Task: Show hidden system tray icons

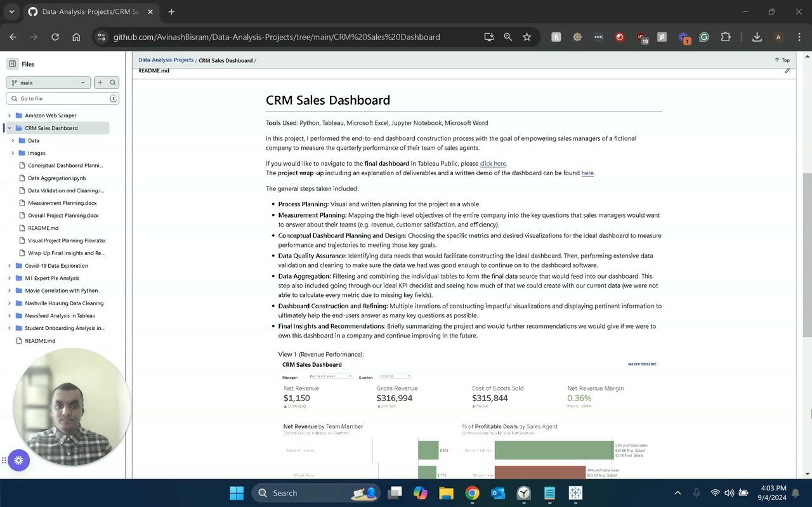Action: point(678,493)
